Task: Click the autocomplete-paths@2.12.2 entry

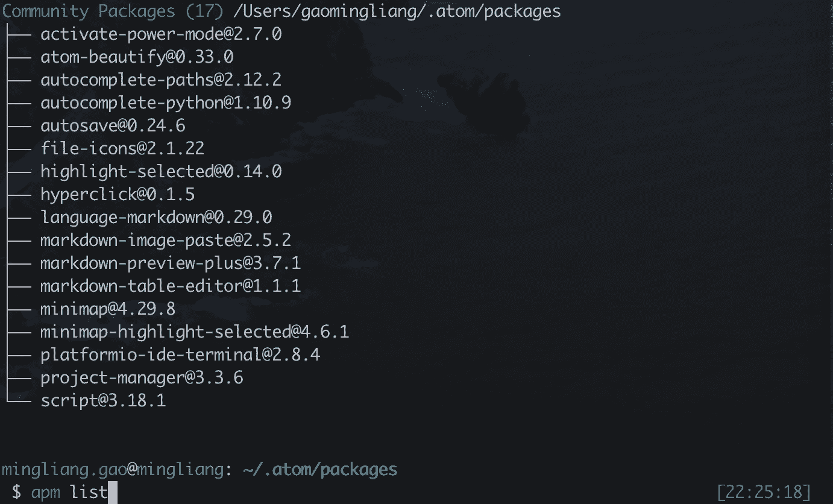Action: (161, 80)
